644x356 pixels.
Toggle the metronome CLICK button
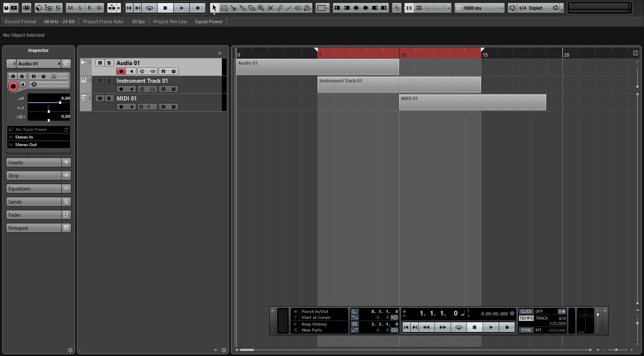pyautogui.click(x=526, y=312)
